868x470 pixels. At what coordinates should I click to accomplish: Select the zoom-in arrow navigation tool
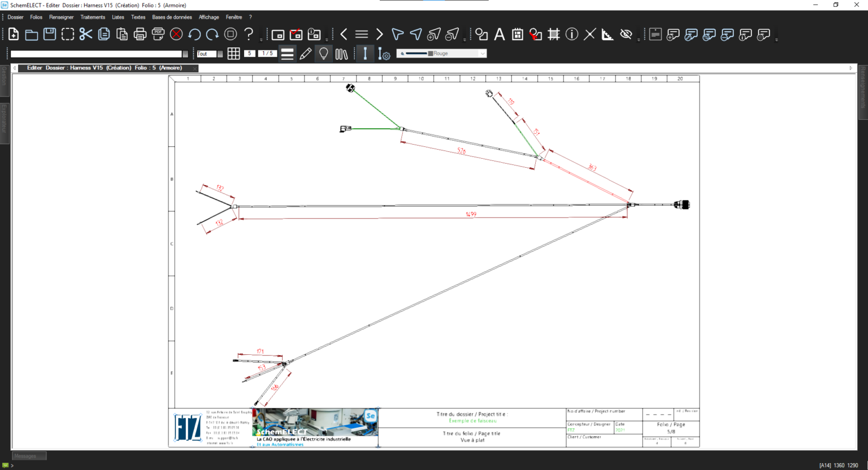(434, 34)
